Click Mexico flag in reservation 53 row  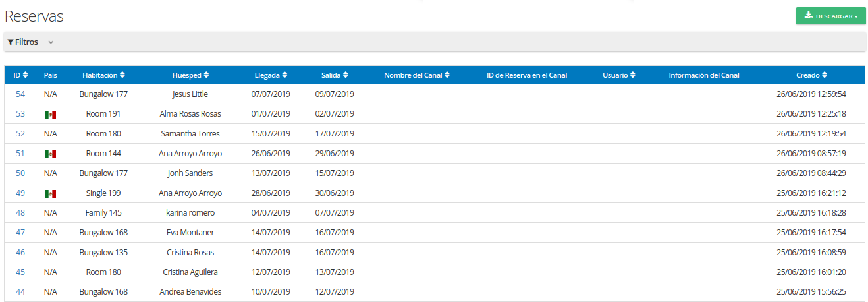pyautogui.click(x=50, y=114)
